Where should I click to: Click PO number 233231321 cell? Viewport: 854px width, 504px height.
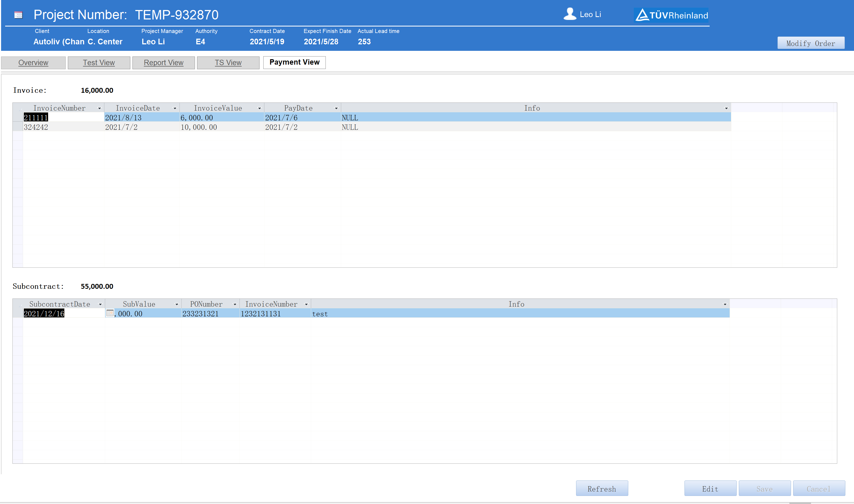[211, 313]
